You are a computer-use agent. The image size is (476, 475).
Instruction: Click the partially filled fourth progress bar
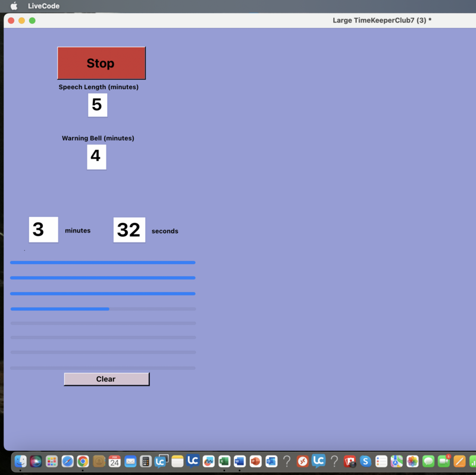[x=103, y=309]
